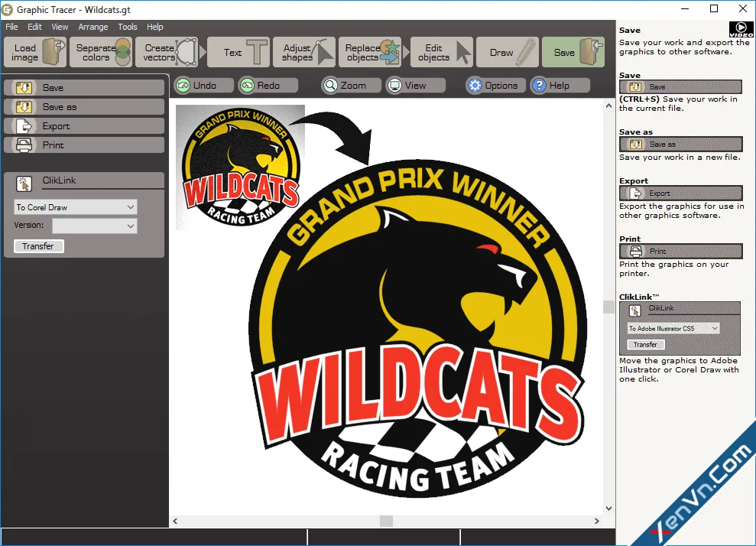
Task: Select the Edit objects tool
Action: click(442, 53)
